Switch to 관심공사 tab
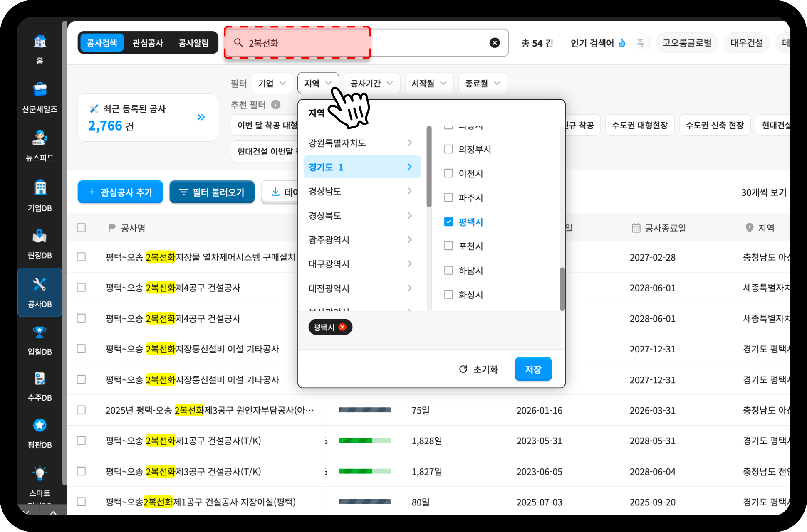Viewport: 807px width, 532px height. point(148,43)
